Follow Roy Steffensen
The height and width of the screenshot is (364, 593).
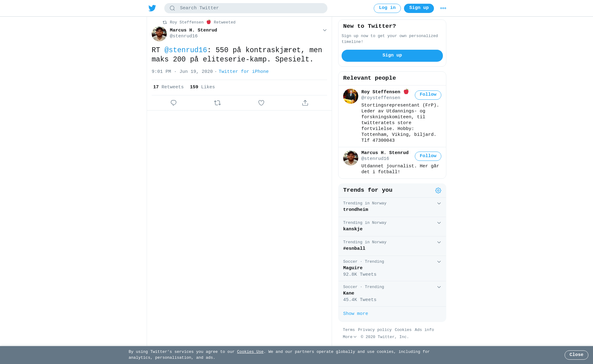point(428,95)
